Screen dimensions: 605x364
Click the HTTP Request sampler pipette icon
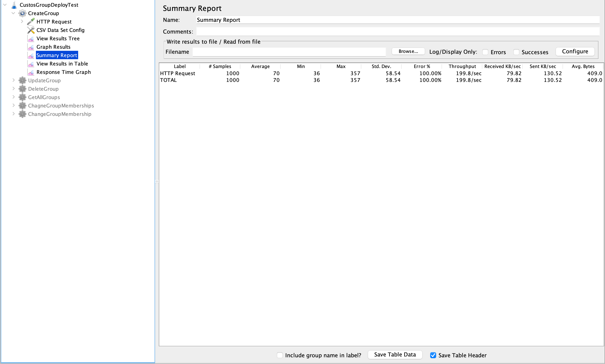coord(31,22)
